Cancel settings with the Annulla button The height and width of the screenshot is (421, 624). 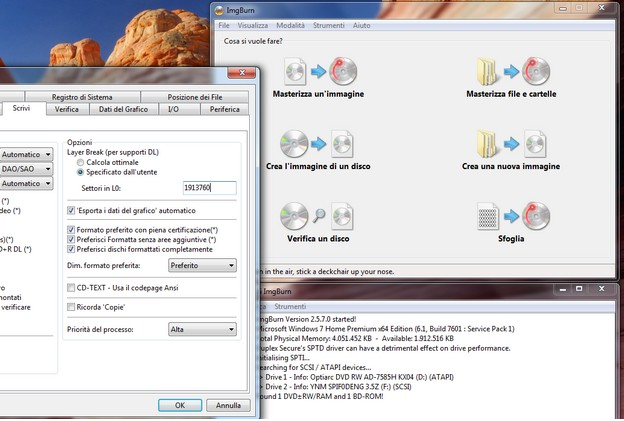click(228, 405)
